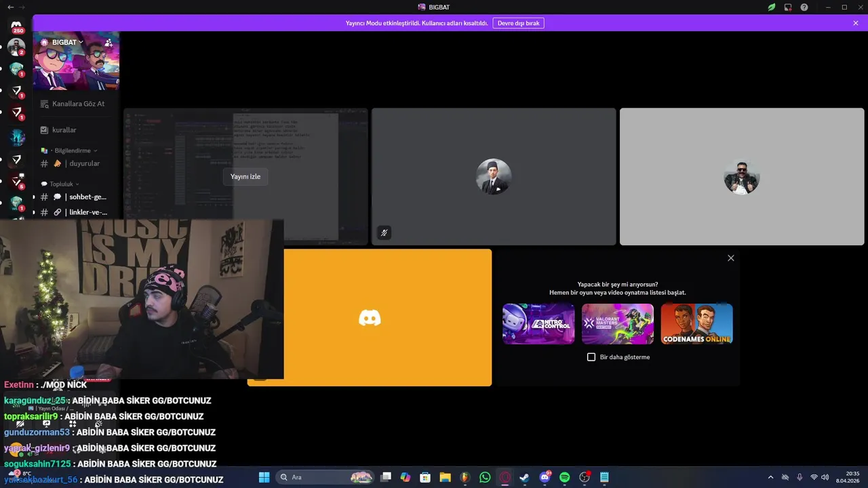Screen dimensions: 868x488
Task: Show hidden system tray icons chevron
Action: pyautogui.click(x=771, y=477)
